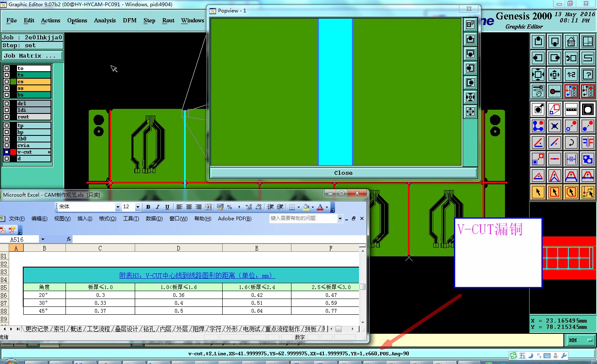Click Italic icon in Excel toolbar
This screenshot has height=364, width=597.
158,207
